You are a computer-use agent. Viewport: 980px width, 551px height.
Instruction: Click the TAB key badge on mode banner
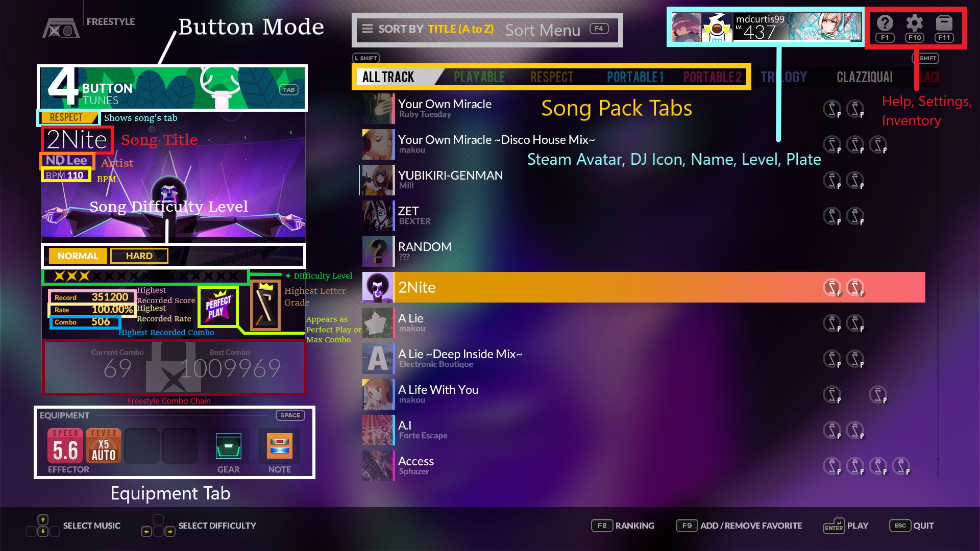(289, 90)
